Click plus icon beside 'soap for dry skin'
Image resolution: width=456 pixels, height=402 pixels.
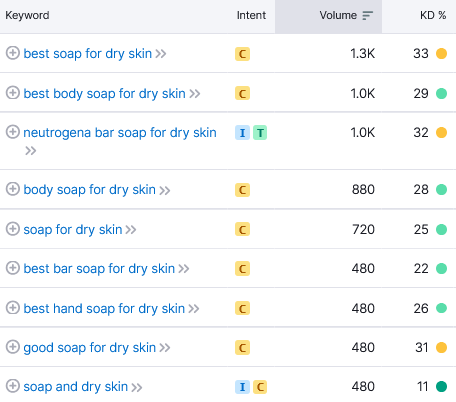point(13,229)
